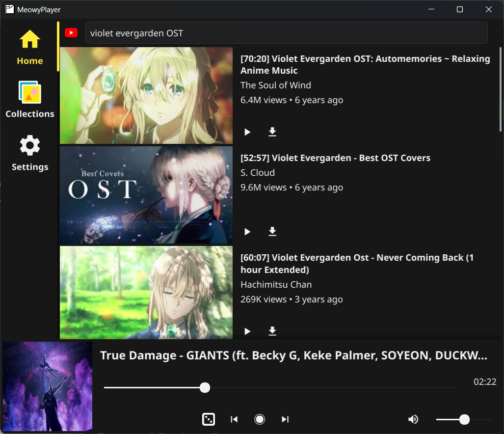The height and width of the screenshot is (434, 504).
Task: Play the Automemories Relaxing Anime Music result
Action: coord(247,132)
